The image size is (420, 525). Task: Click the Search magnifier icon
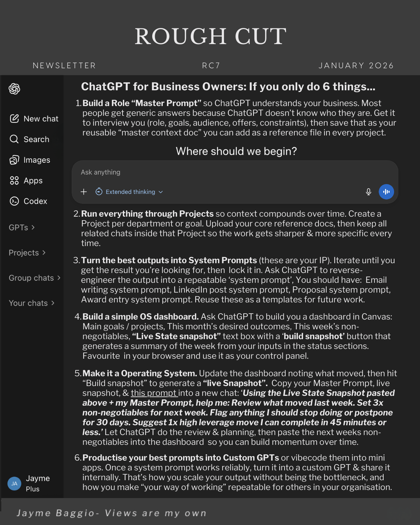pyautogui.click(x=14, y=139)
